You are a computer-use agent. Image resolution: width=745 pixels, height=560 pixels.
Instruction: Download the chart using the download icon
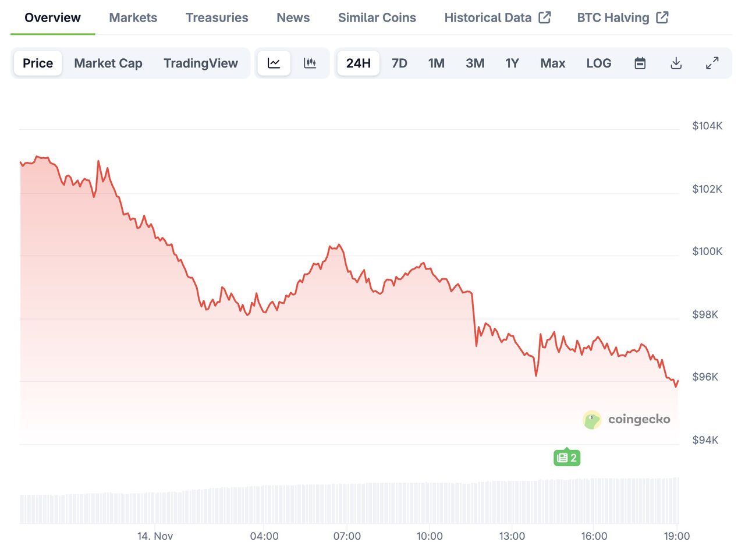(x=676, y=63)
